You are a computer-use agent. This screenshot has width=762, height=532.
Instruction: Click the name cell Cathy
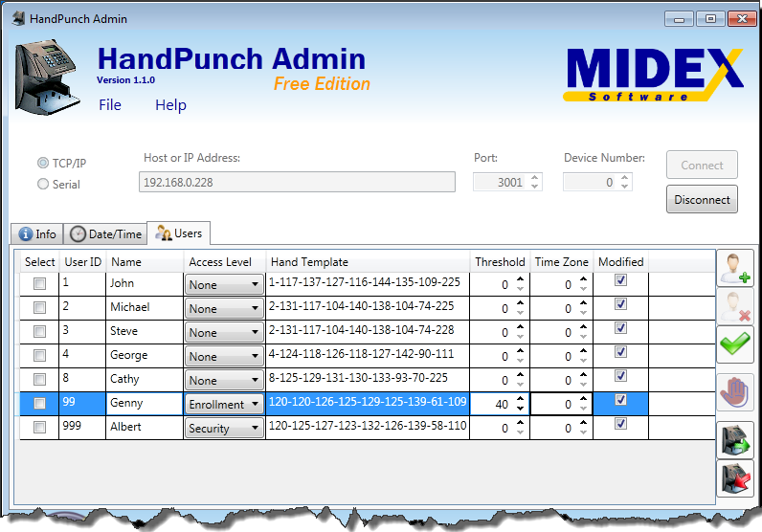coord(145,380)
